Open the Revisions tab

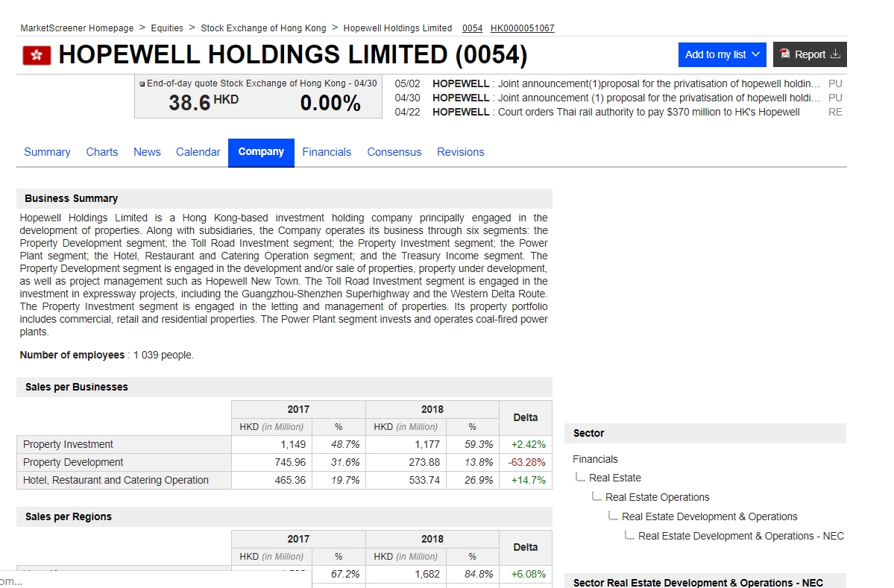(x=460, y=152)
